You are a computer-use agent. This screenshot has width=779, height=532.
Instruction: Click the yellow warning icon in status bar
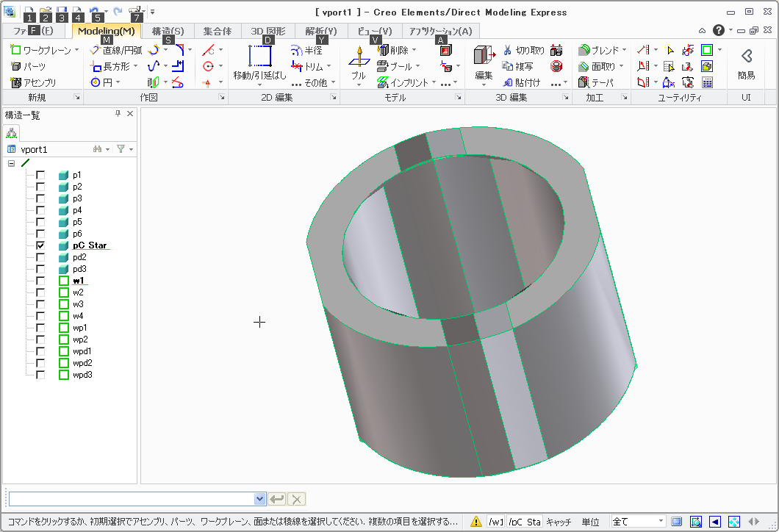[x=476, y=522]
